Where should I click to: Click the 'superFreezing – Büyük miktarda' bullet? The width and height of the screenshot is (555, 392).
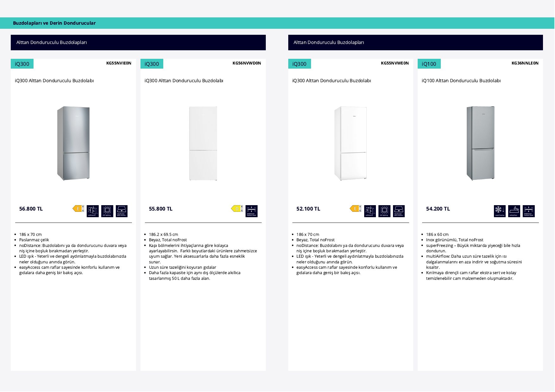pos(473,248)
